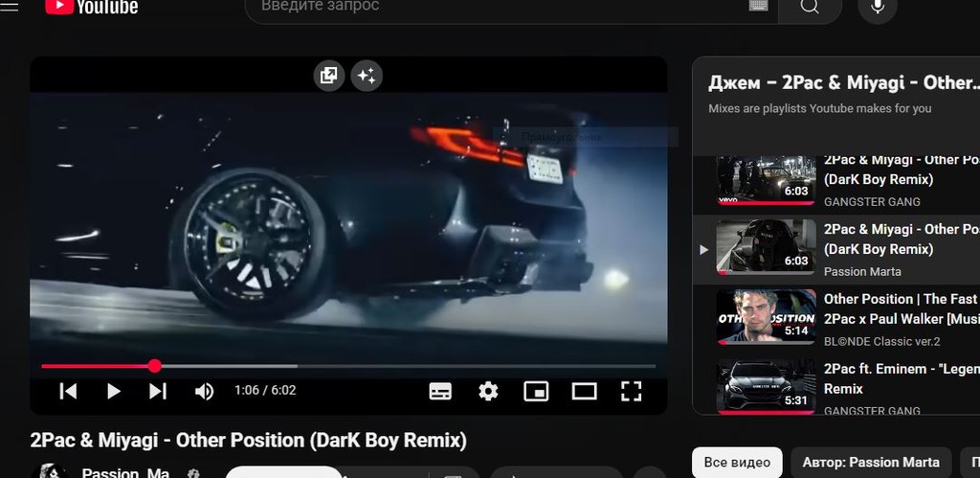Open the hamburger guide menu
980x478 pixels.
pos(10,7)
